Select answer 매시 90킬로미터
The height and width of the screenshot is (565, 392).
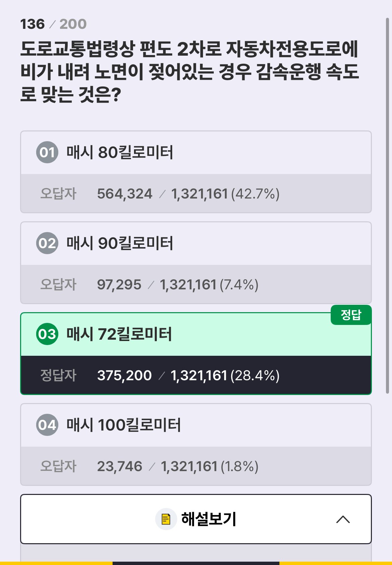pos(120,243)
